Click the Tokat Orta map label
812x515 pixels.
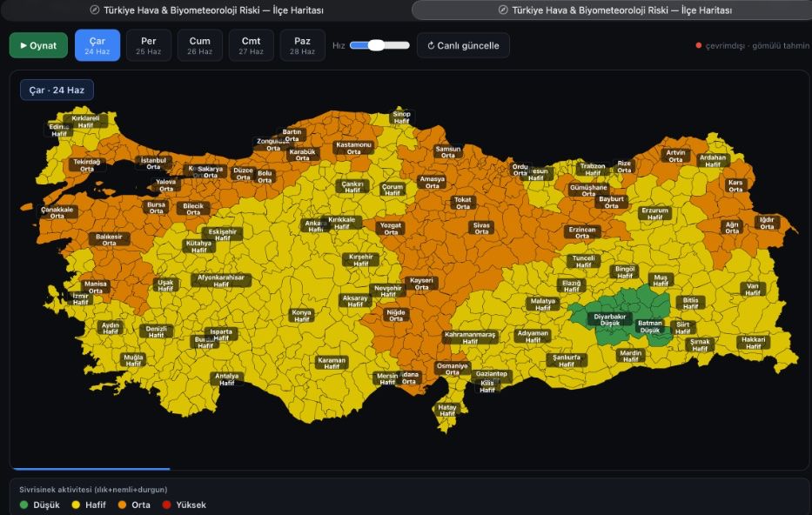[462, 203]
